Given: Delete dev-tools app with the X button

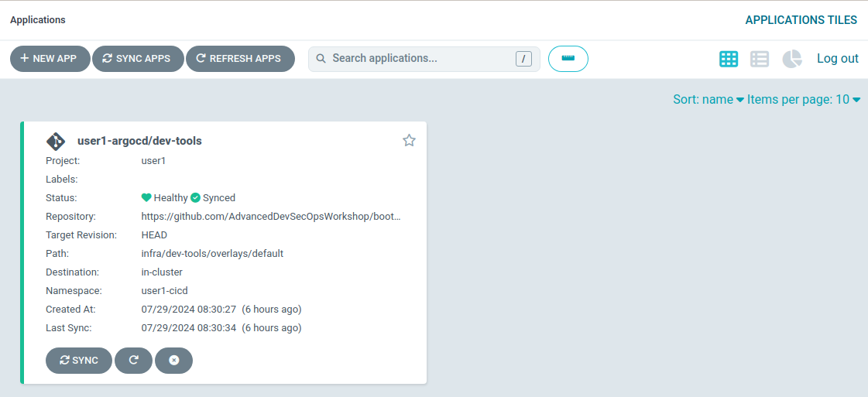Looking at the screenshot, I should (x=173, y=361).
